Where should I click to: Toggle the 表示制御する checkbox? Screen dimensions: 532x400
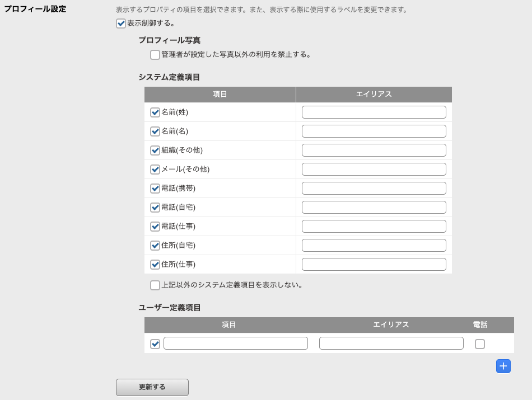pos(121,23)
